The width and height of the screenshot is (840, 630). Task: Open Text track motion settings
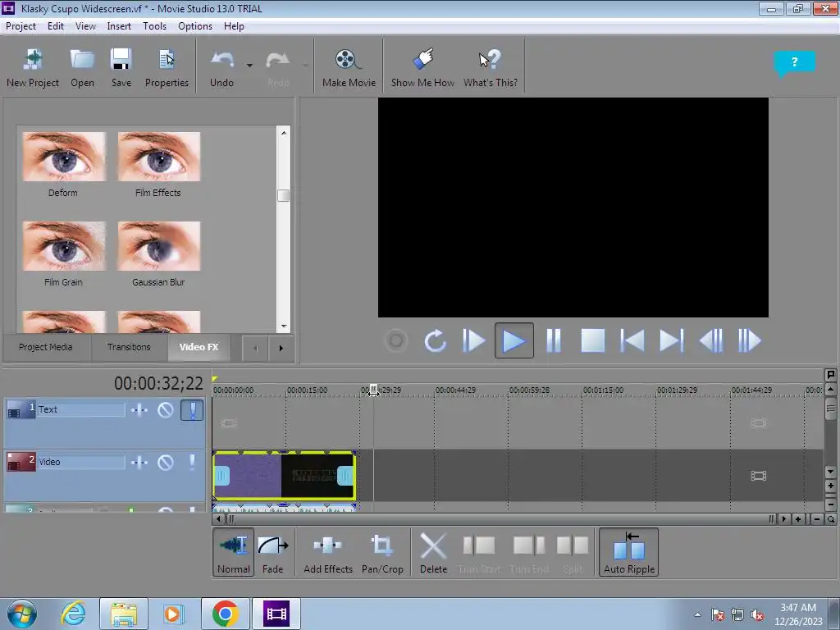pos(139,410)
